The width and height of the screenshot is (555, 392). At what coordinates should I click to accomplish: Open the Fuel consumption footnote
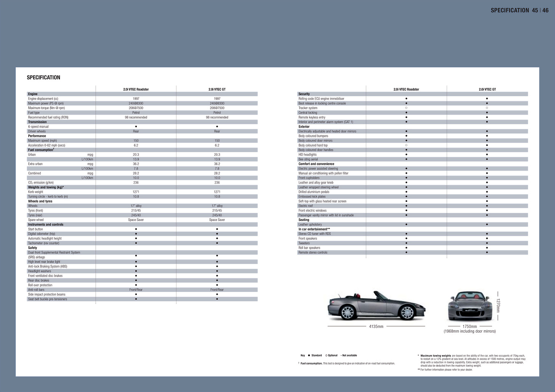pos(311,363)
